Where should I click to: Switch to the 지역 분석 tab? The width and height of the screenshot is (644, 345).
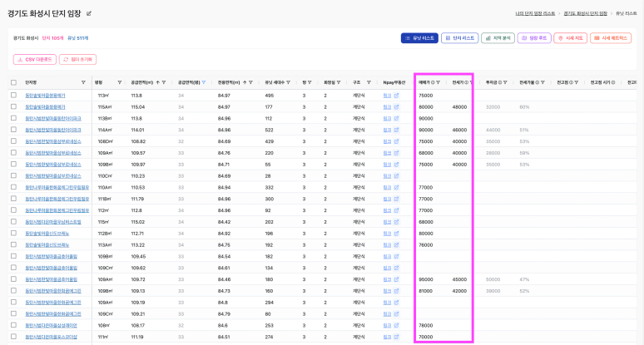(498, 38)
